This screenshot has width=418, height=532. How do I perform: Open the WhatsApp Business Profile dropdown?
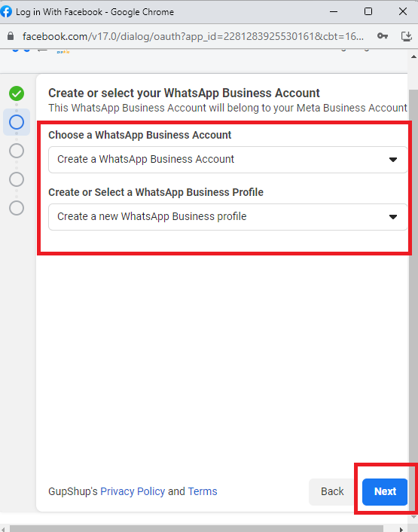tap(227, 217)
